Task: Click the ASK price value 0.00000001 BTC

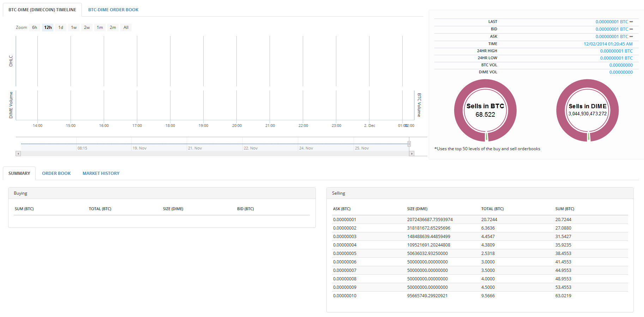Action: click(612, 37)
